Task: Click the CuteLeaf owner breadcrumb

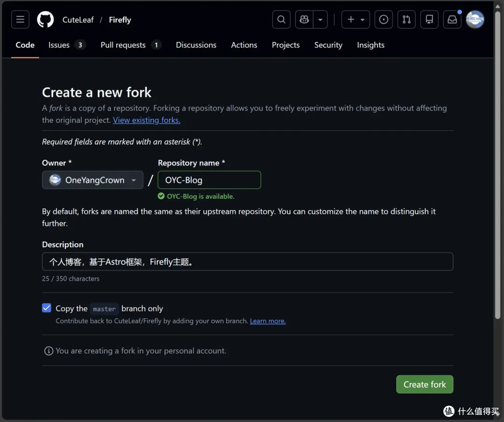Action: [x=78, y=20]
